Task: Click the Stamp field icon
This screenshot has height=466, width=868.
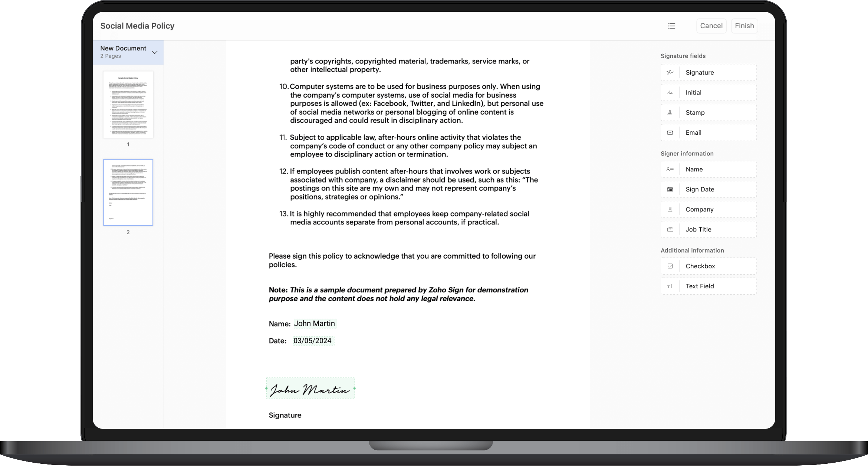Action: tap(670, 112)
